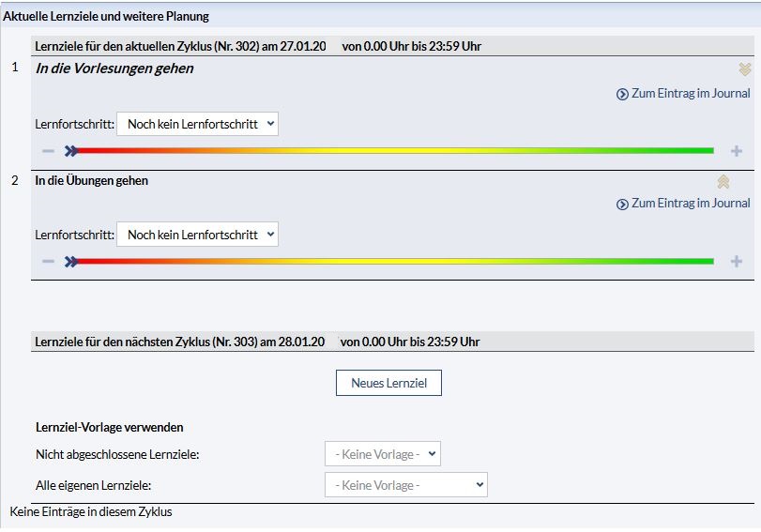The height and width of the screenshot is (532, 761).
Task: Click plus icon for Übungen progress
Action: (737, 262)
